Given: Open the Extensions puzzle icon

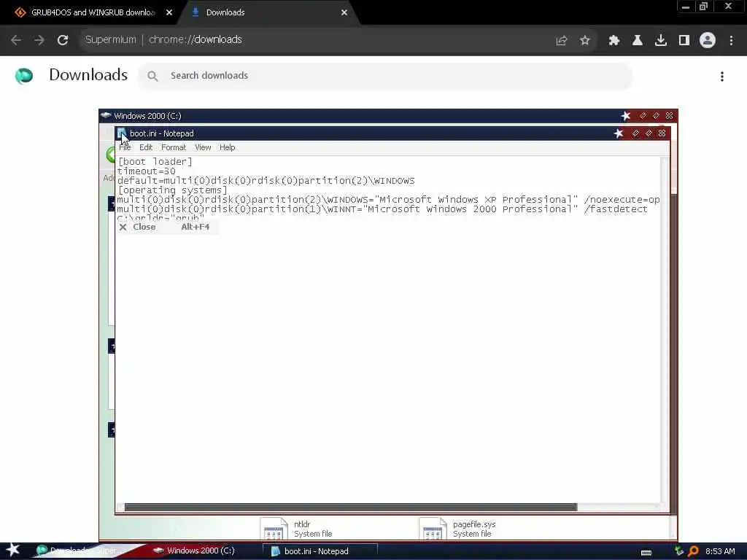Looking at the screenshot, I should click(x=614, y=41).
